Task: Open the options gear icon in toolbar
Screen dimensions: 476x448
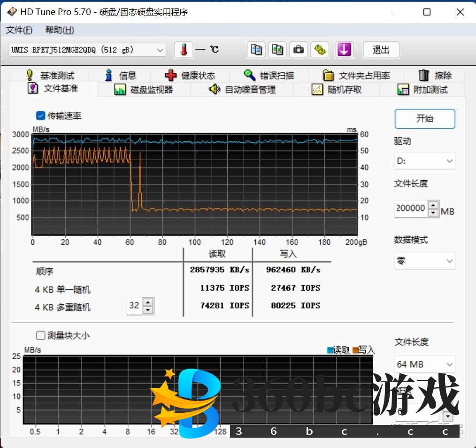Action: point(320,50)
